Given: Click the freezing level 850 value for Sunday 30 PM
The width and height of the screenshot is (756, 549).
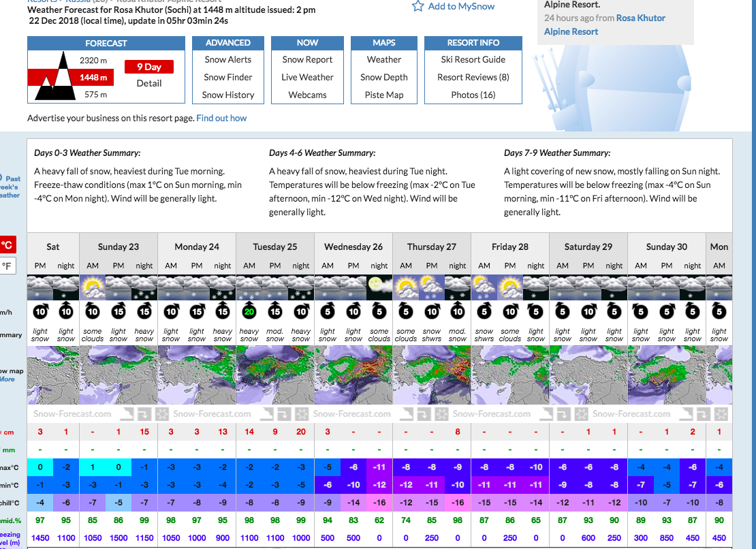Looking at the screenshot, I should (667, 538).
